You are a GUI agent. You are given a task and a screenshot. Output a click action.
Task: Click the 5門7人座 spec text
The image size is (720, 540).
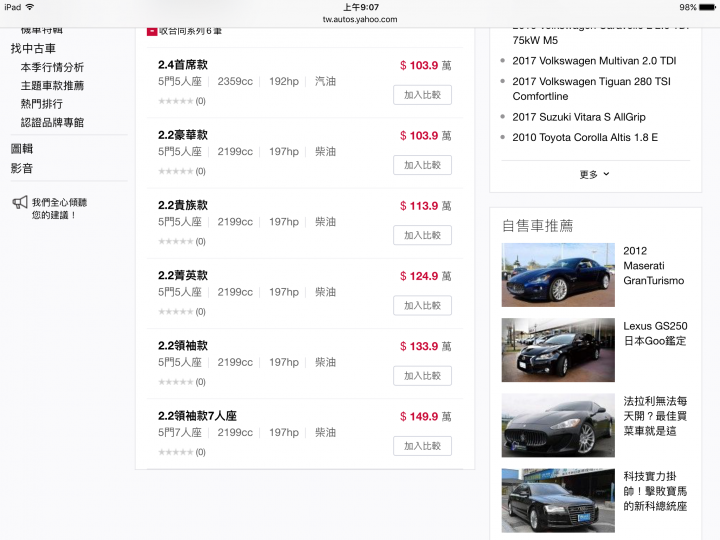click(x=180, y=433)
